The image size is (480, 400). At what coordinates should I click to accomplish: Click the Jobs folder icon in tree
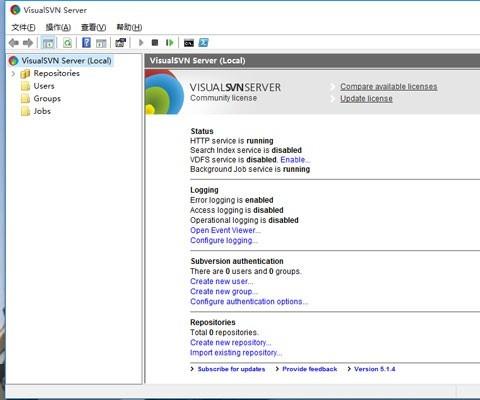tap(25, 111)
